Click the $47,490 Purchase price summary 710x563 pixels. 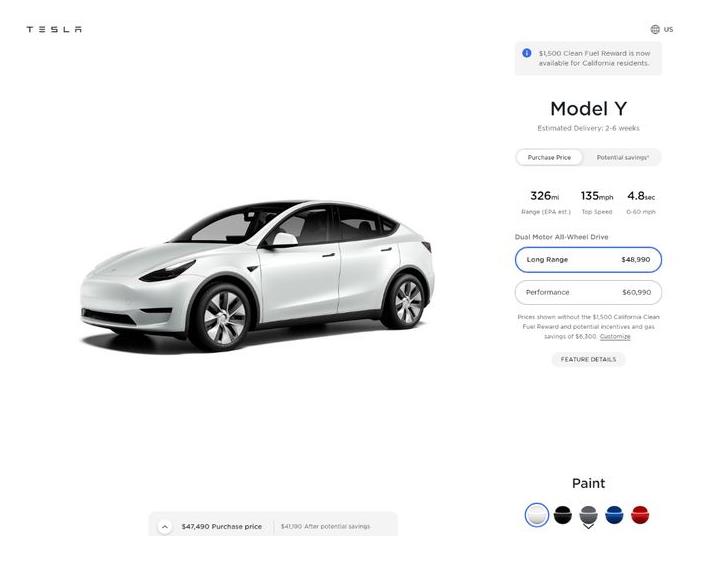tap(221, 527)
